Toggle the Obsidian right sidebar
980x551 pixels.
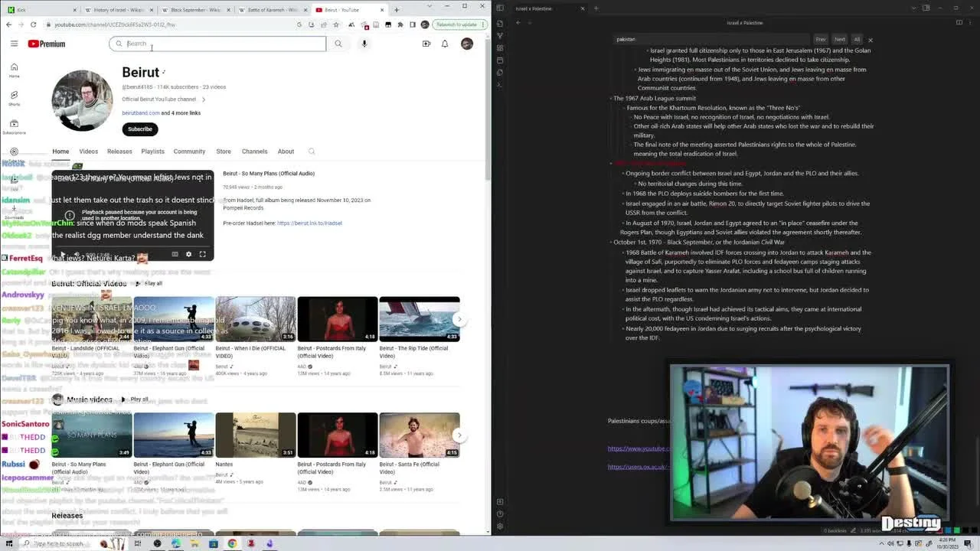(x=926, y=8)
